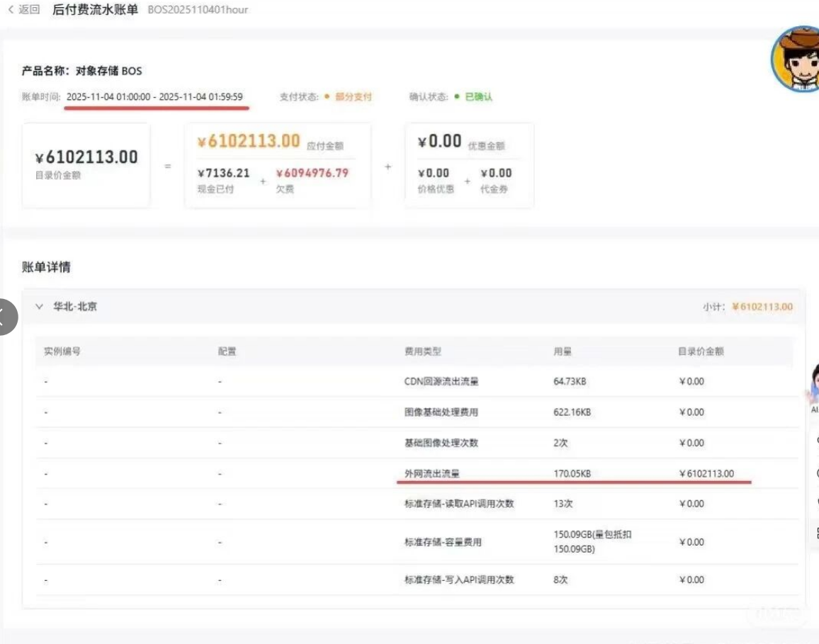Image resolution: width=819 pixels, height=644 pixels.
Task: Click the 标准存储-容量费用 row
Action: 417,542
